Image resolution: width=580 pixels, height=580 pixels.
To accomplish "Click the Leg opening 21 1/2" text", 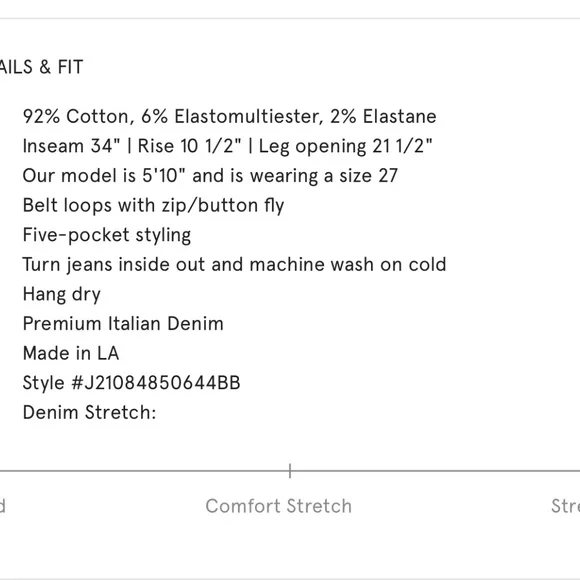I will coord(345,146).
